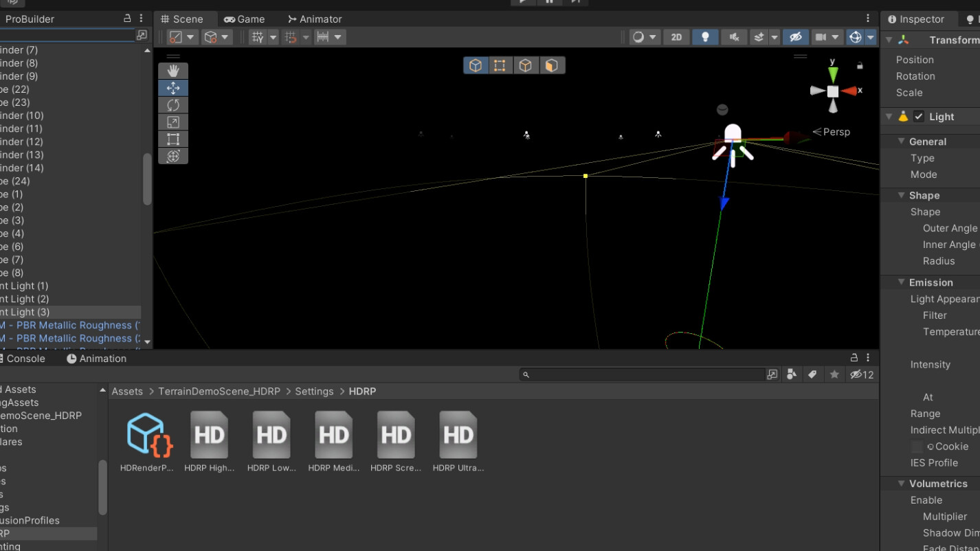Open the grid snapping options dropdown
The height and width of the screenshot is (551, 980).
pyautogui.click(x=306, y=36)
